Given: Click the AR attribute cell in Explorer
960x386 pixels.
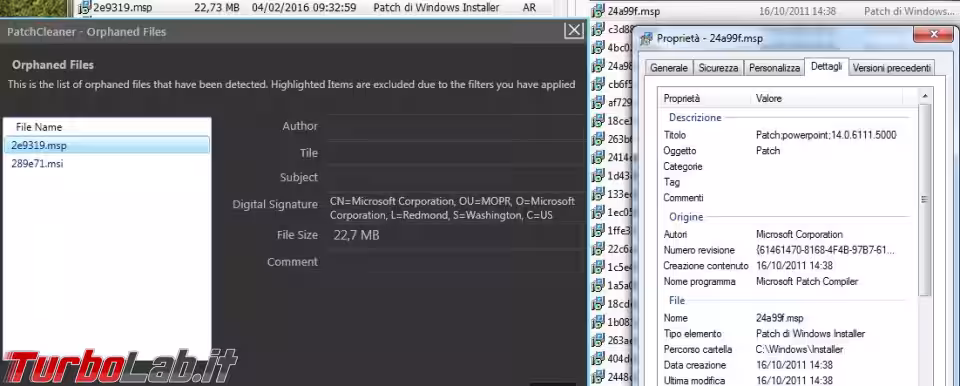Looking at the screenshot, I should [529, 8].
